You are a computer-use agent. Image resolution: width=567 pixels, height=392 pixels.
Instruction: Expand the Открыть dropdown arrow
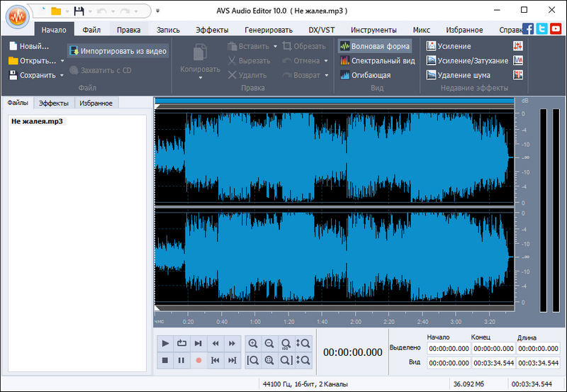click(x=62, y=61)
